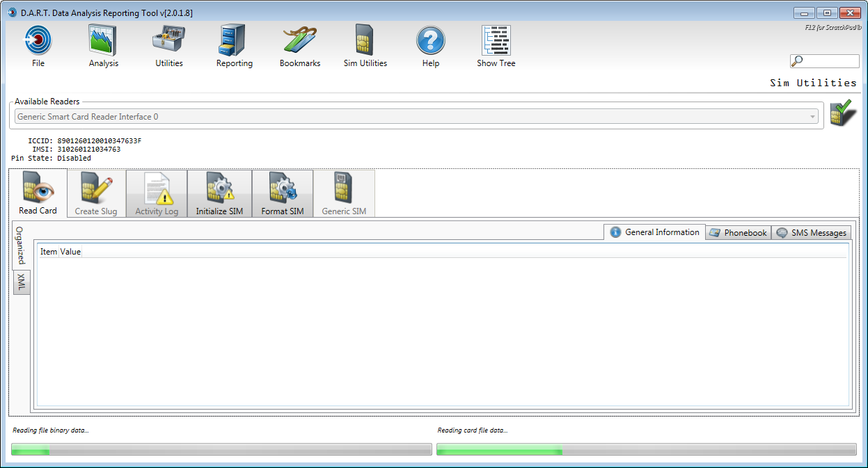Switch to the General Information tab
Image resolution: width=868 pixels, height=468 pixels.
pos(655,232)
